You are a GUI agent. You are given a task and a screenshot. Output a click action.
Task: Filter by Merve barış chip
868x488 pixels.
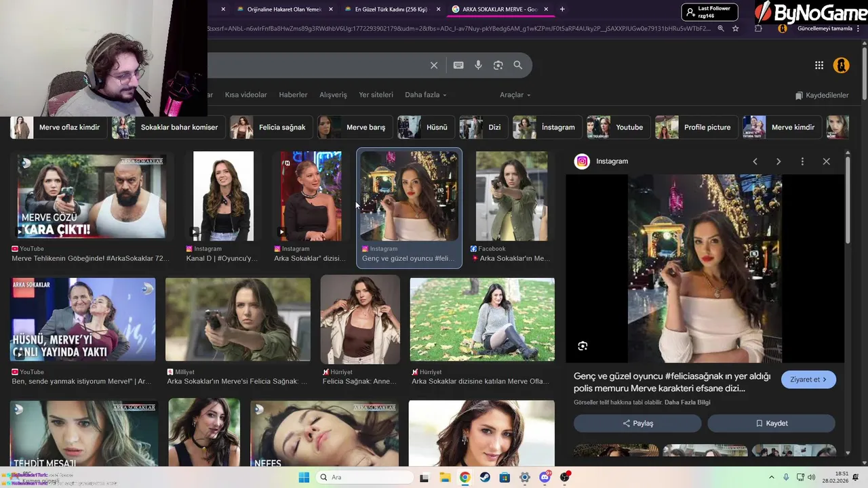(354, 127)
